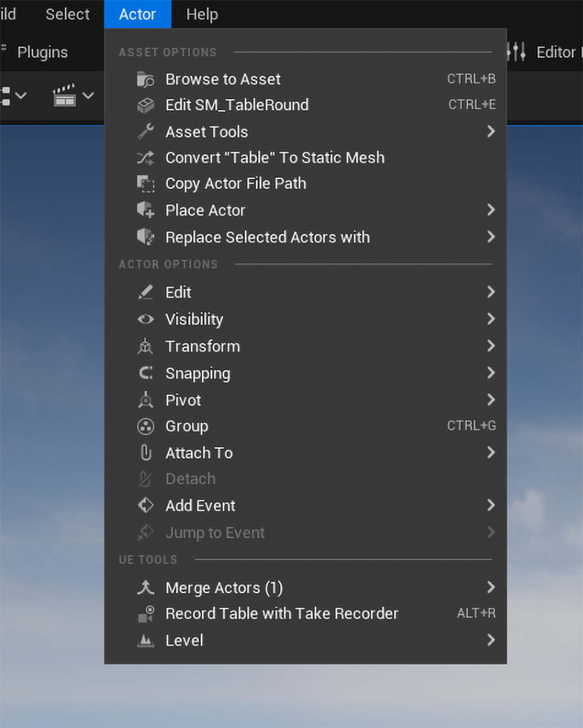The image size is (583, 728).
Task: Click the Browse to Asset folder icon
Action: coord(146,79)
